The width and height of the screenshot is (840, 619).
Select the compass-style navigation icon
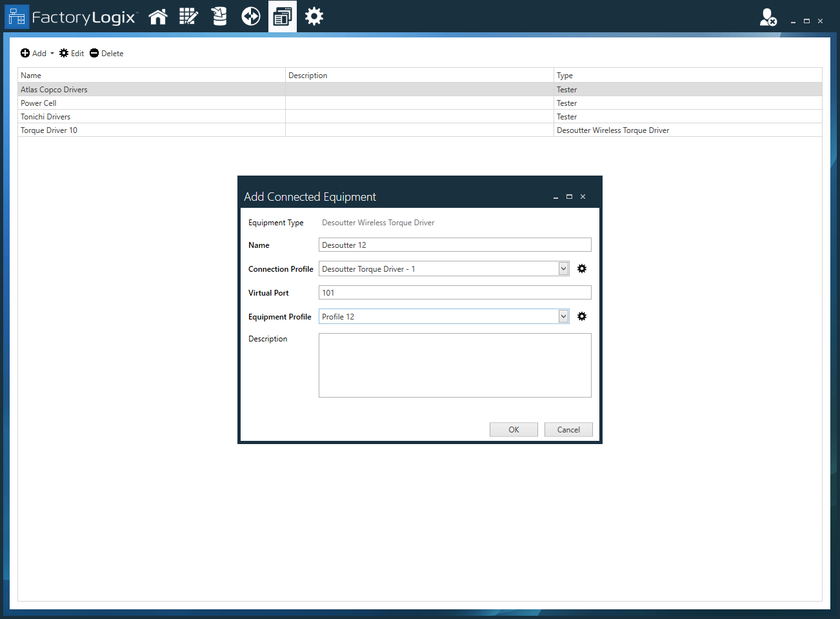[x=250, y=16]
